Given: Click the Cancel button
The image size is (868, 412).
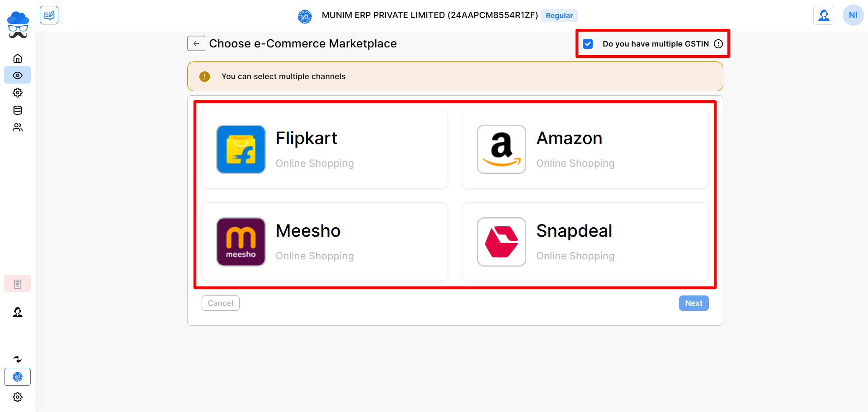Looking at the screenshot, I should [x=221, y=303].
